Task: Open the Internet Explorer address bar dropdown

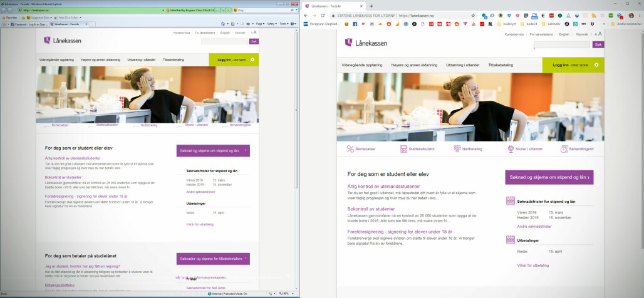Action: [163, 10]
